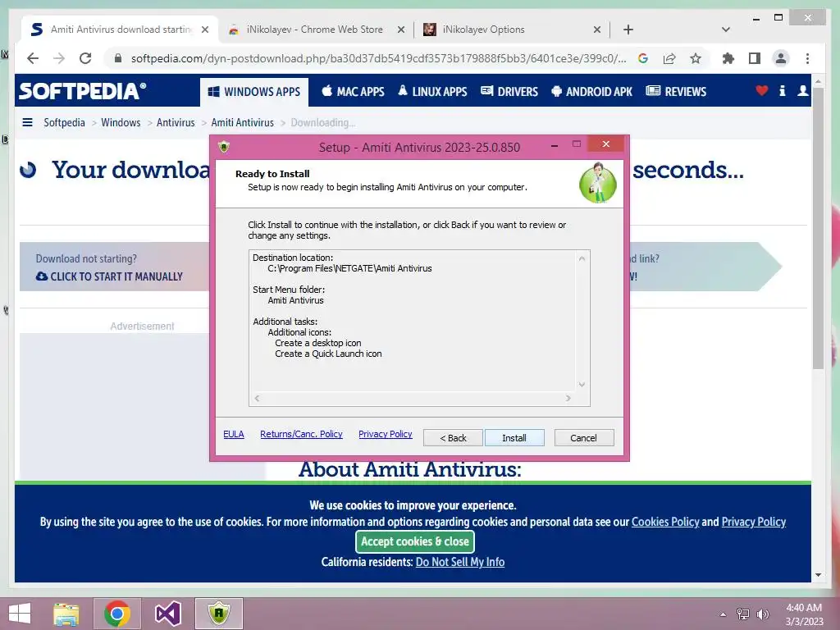Click down arrow in summary box scrollbar

tap(582, 385)
